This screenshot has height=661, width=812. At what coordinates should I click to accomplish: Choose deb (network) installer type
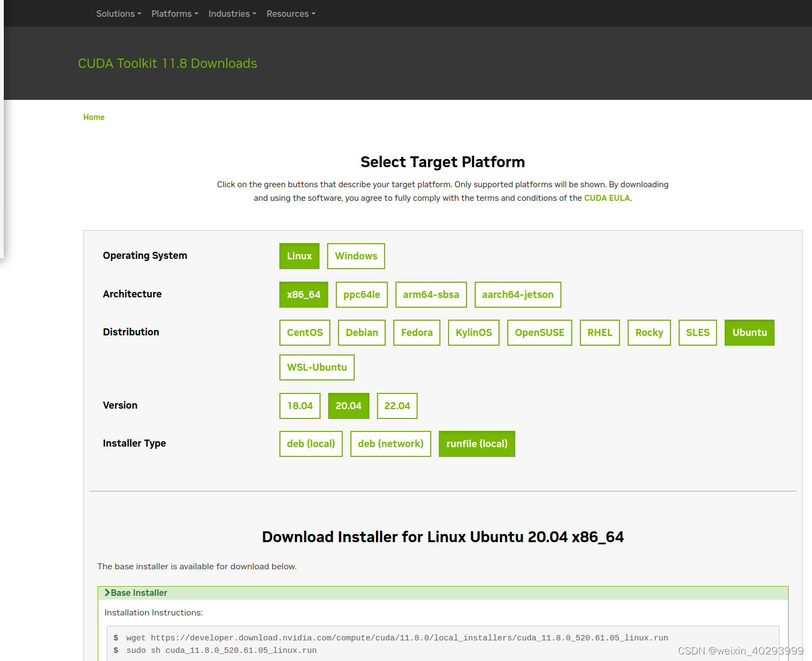[391, 444]
